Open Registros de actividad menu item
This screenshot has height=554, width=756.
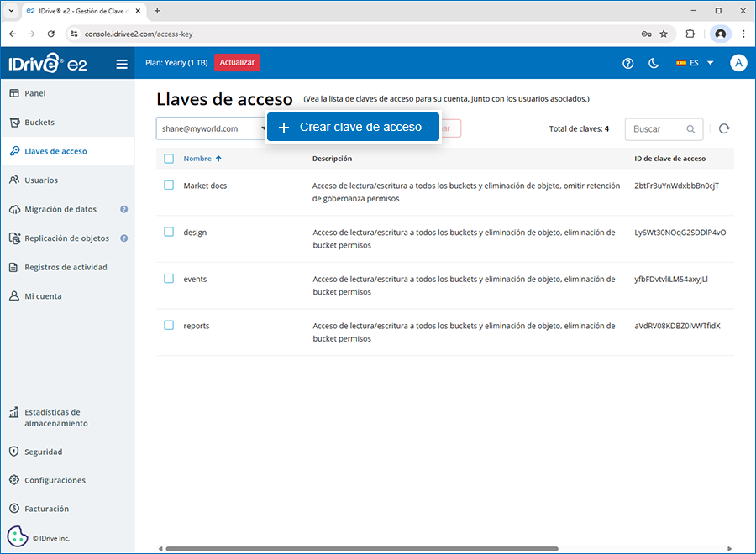(66, 267)
